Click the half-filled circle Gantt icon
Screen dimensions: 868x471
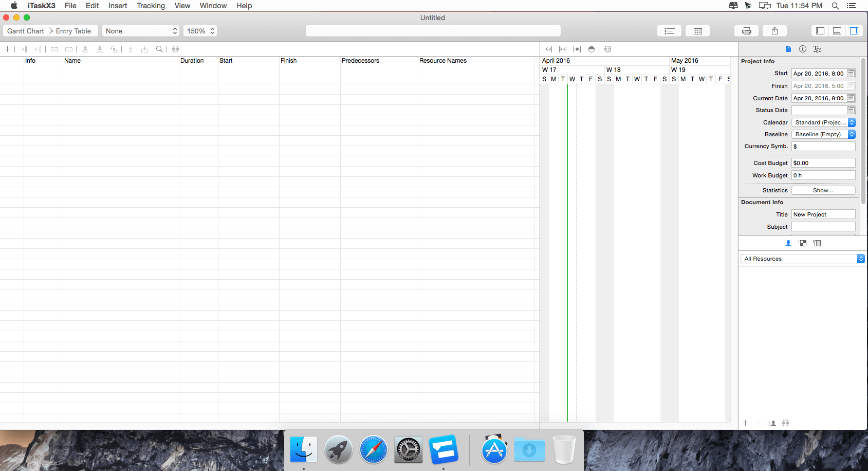[592, 49]
